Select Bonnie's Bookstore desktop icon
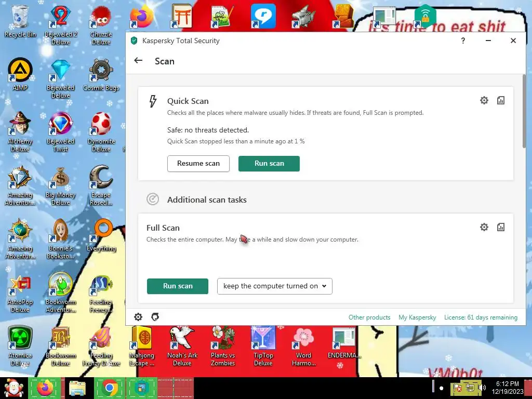The image size is (532, 399). (60, 239)
